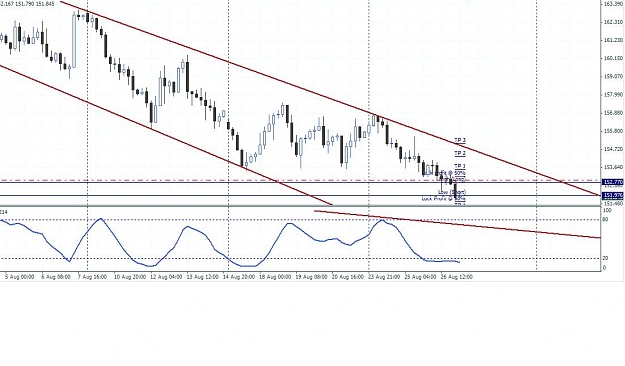The image size is (625, 366).
Task: Click the 155.800 price axis label
Action: pos(613,131)
